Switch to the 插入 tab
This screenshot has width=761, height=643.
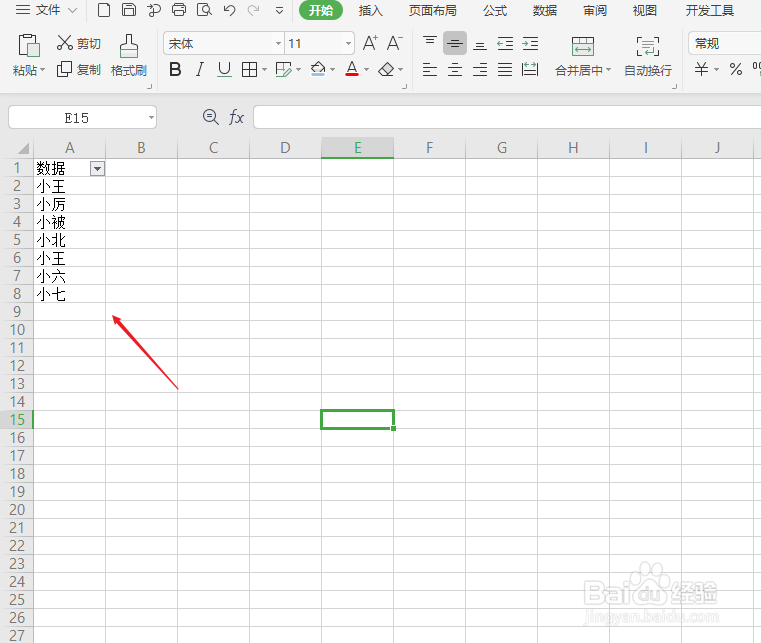[x=370, y=10]
